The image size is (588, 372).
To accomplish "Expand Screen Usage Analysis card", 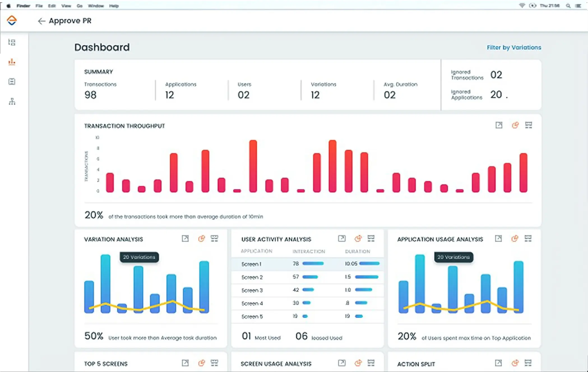I will click(342, 363).
